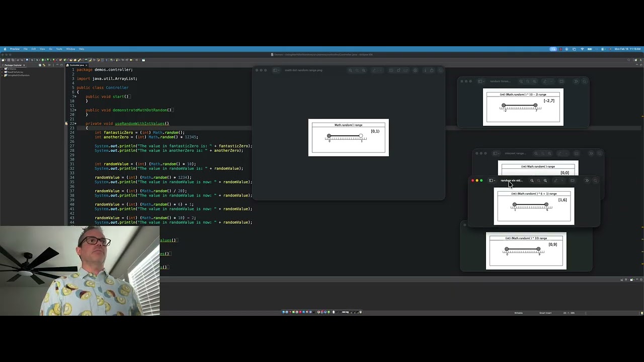644x362 pixels.
Task: Open the Edit menu
Action: point(34,49)
